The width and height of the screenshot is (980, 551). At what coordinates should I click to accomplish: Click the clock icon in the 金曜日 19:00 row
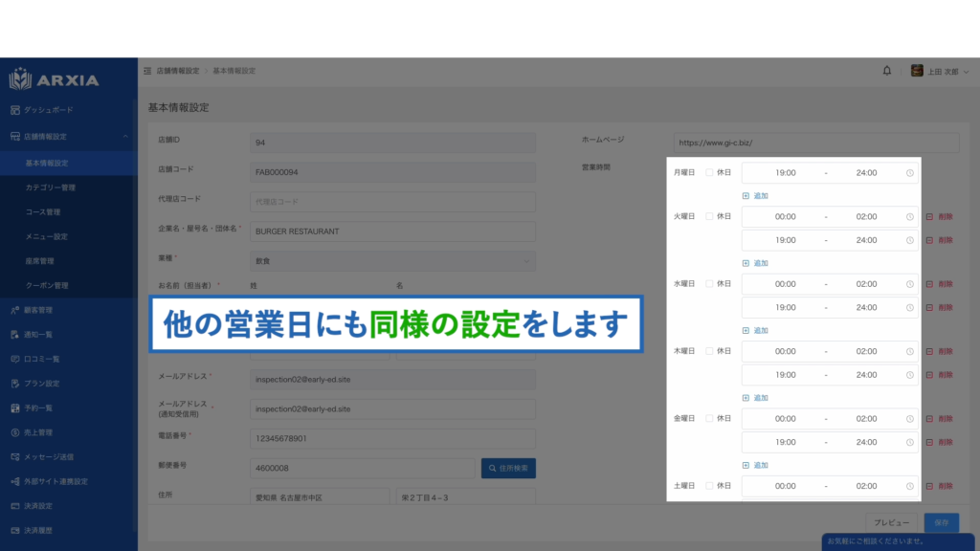pos(910,442)
